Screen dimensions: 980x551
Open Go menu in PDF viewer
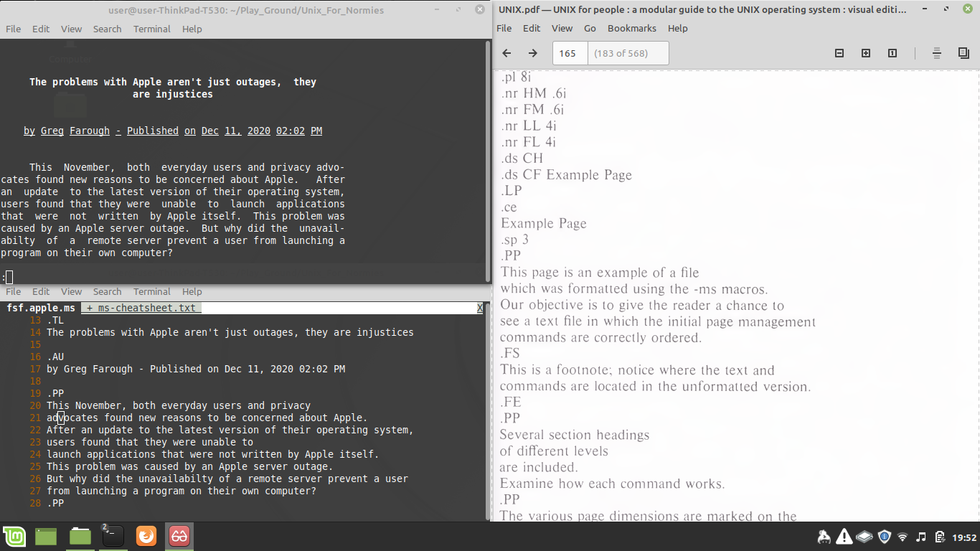(x=590, y=28)
